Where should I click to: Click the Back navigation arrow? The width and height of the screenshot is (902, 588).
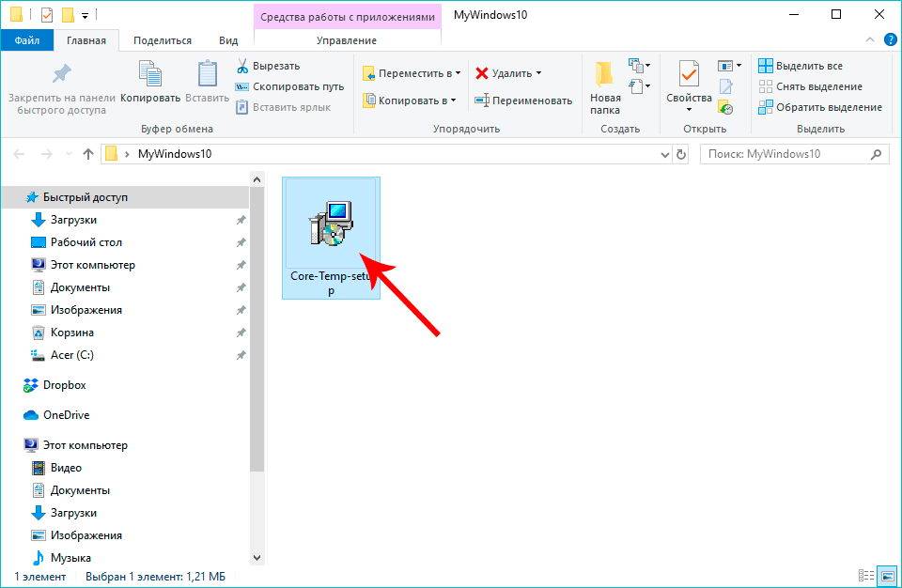(19, 154)
